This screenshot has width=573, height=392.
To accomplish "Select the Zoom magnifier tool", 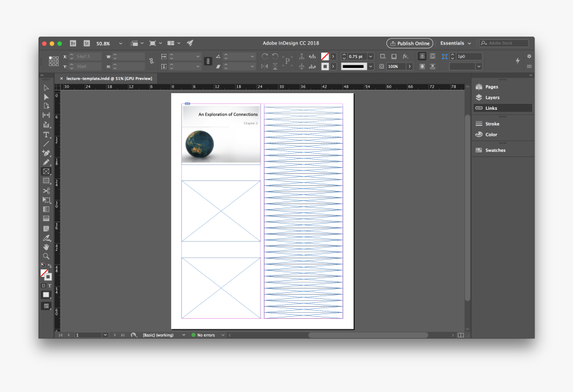I will pyautogui.click(x=46, y=256).
